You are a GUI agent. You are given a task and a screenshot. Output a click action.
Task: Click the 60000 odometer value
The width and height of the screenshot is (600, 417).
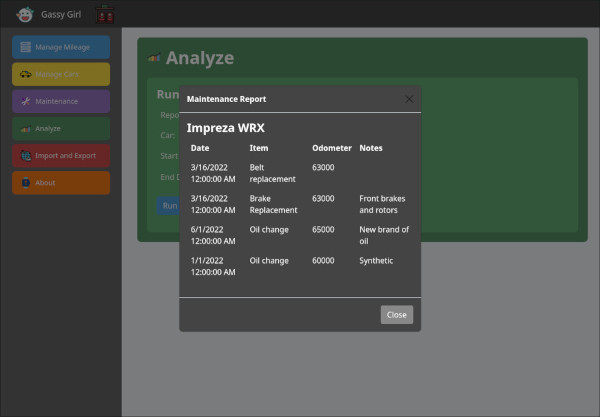point(323,261)
